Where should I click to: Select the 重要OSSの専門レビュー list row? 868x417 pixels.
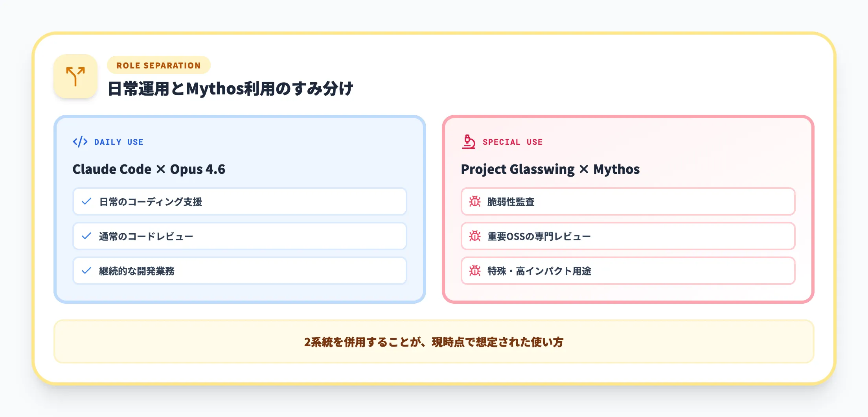pyautogui.click(x=628, y=236)
